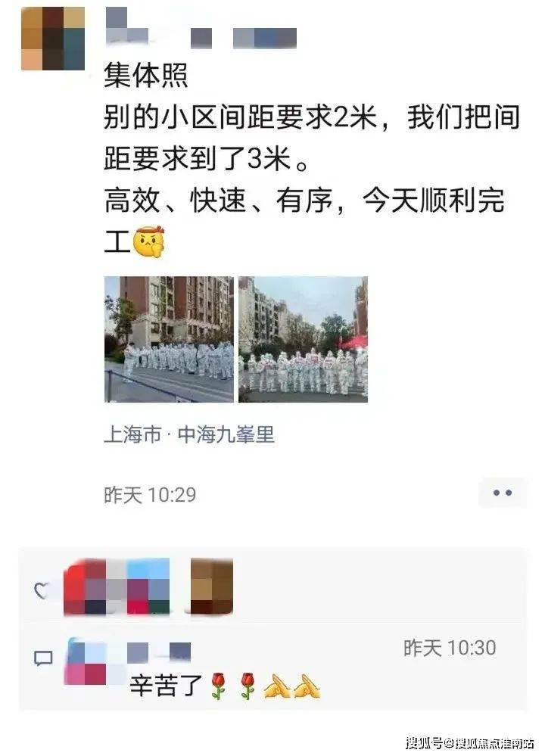The height and width of the screenshot is (756, 545).
Task: Tap the brown liker avatar
Action: 212,586
